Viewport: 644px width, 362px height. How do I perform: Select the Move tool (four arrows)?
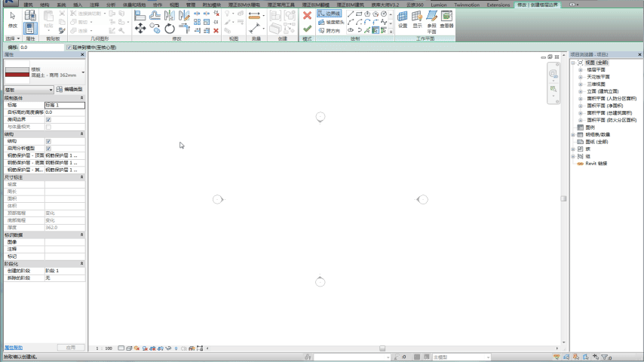point(140,29)
